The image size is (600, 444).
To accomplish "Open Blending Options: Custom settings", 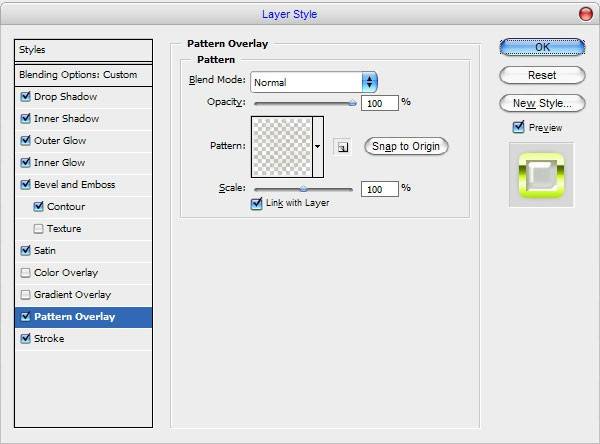I will pos(83,75).
